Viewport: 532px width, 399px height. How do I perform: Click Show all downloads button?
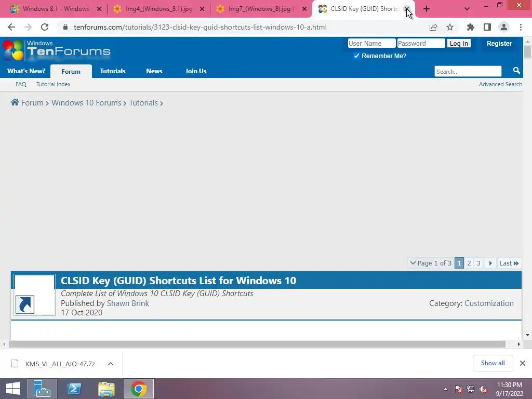coord(493,363)
